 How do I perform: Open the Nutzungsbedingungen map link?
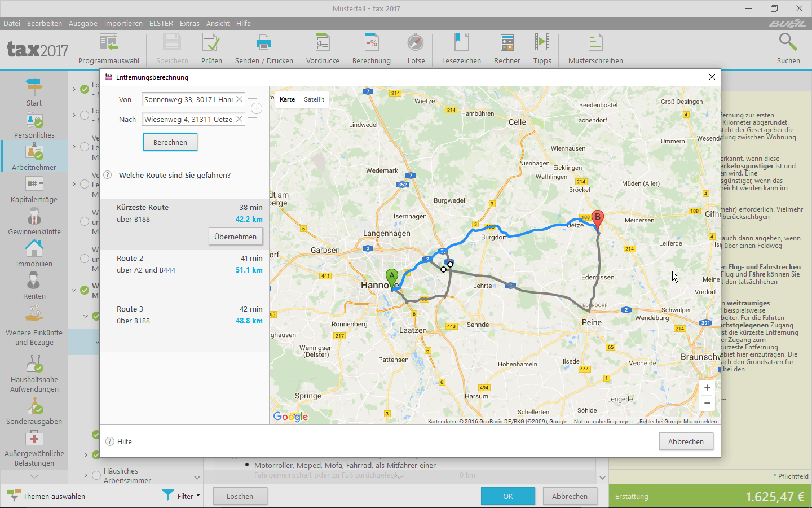(603, 421)
